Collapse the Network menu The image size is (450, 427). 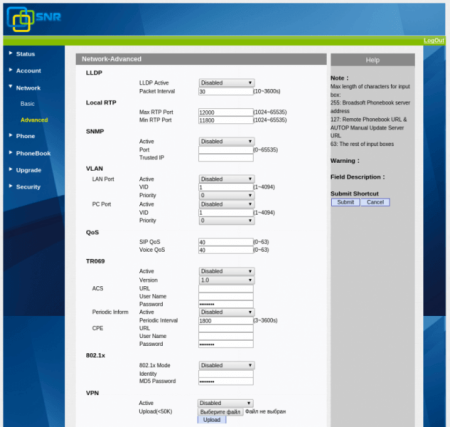28,88
